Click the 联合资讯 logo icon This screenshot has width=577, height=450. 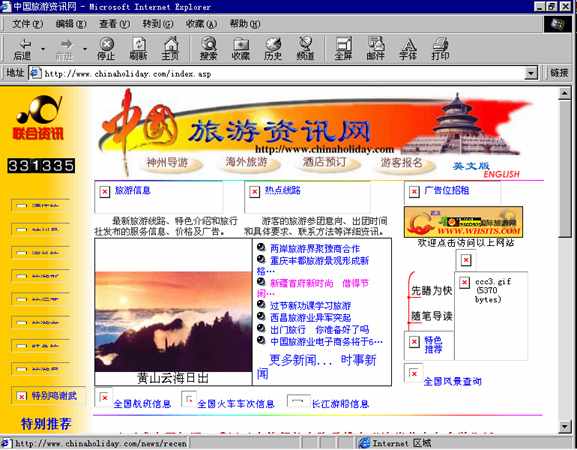[38, 118]
